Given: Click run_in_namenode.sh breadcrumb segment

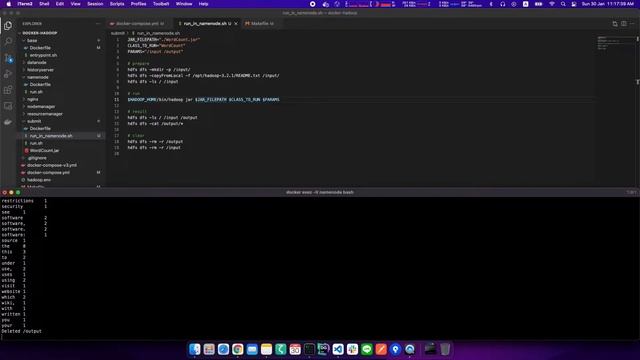Looking at the screenshot, I should 158,33.
